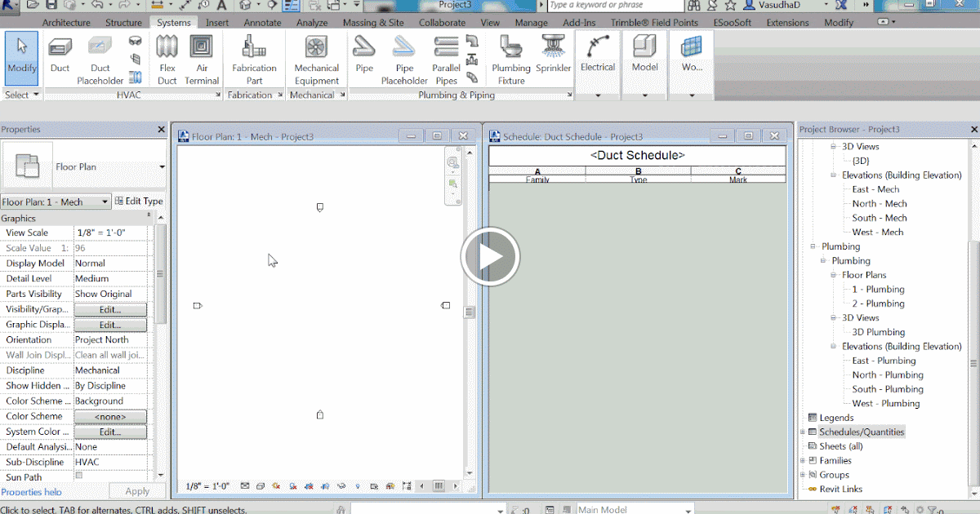This screenshot has height=514, width=980.
Task: Click Edit for System Color Schemes
Action: [110, 432]
